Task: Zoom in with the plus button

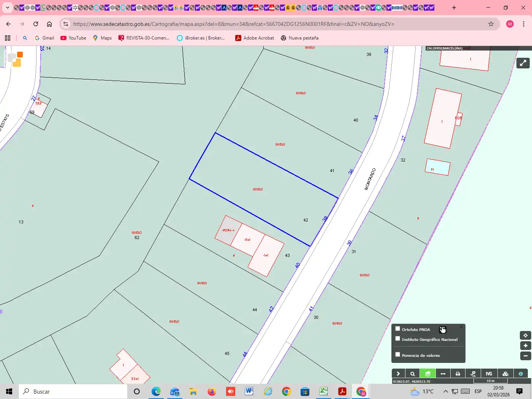Action: 526,346
